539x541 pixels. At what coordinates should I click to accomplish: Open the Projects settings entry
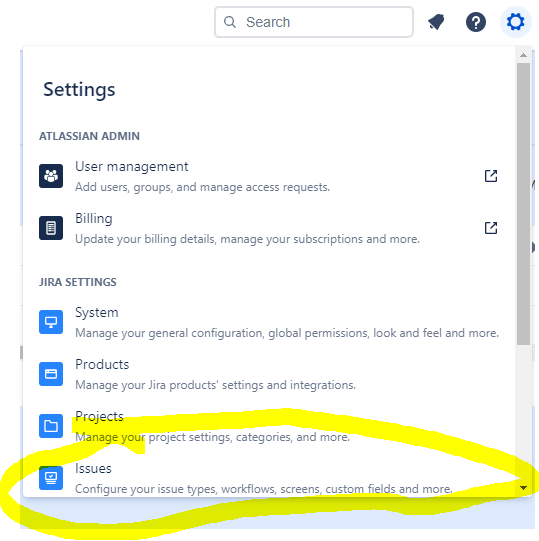coord(269,426)
